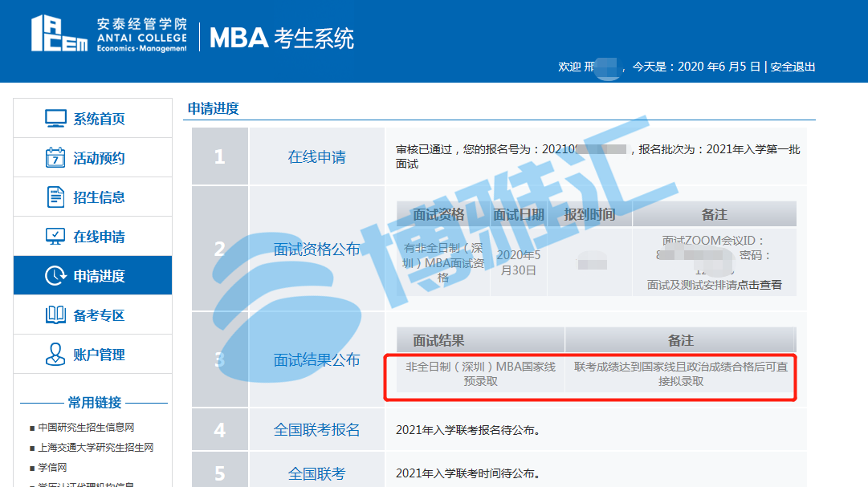Go to 招生信息 in the sidebar
Image resolution: width=868 pixels, height=487 pixels.
coord(92,197)
